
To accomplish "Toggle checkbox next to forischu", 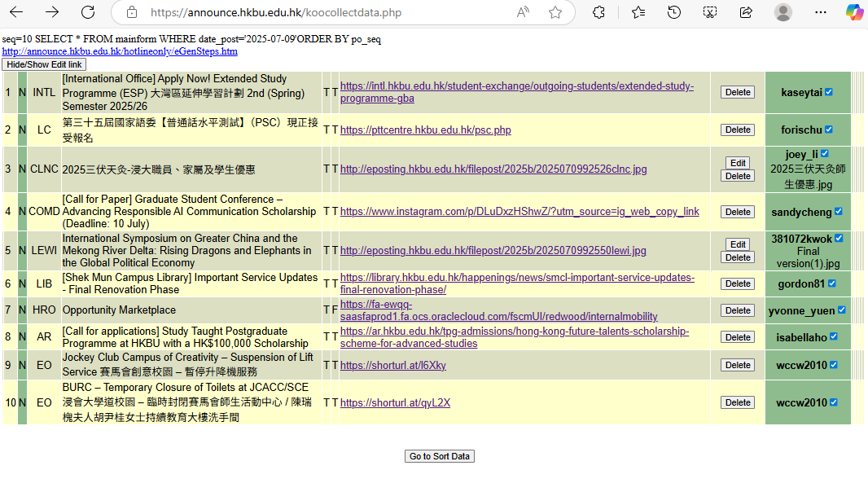I will [829, 129].
